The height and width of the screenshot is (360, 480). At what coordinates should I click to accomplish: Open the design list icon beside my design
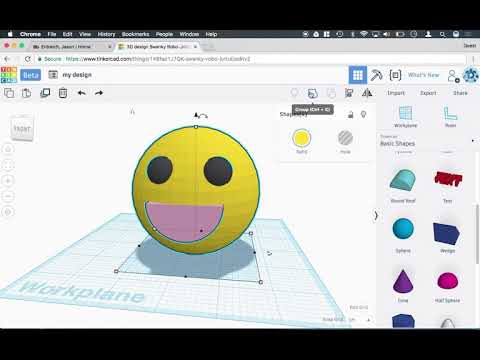click(53, 75)
